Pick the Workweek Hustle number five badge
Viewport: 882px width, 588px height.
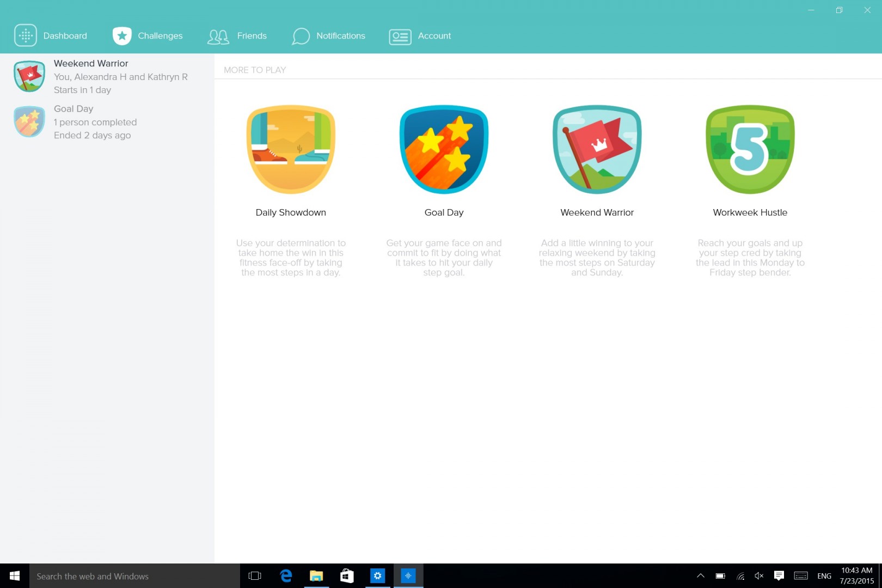[x=750, y=149]
